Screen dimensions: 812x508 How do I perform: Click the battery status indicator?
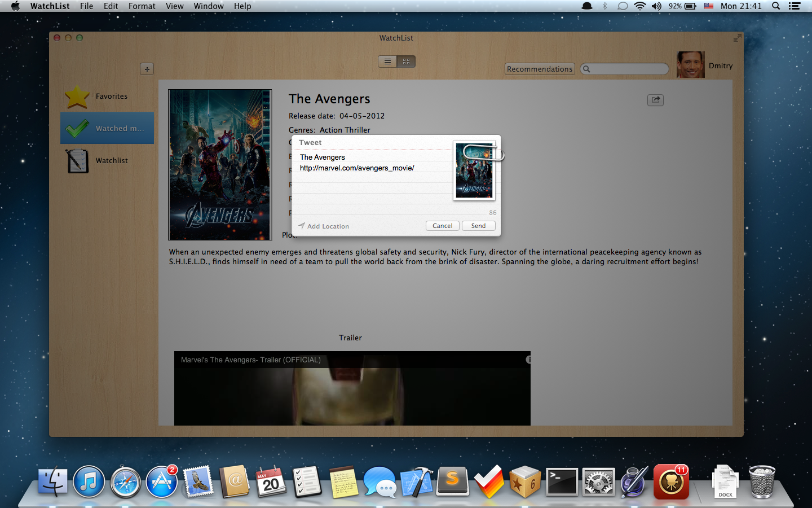(682, 6)
